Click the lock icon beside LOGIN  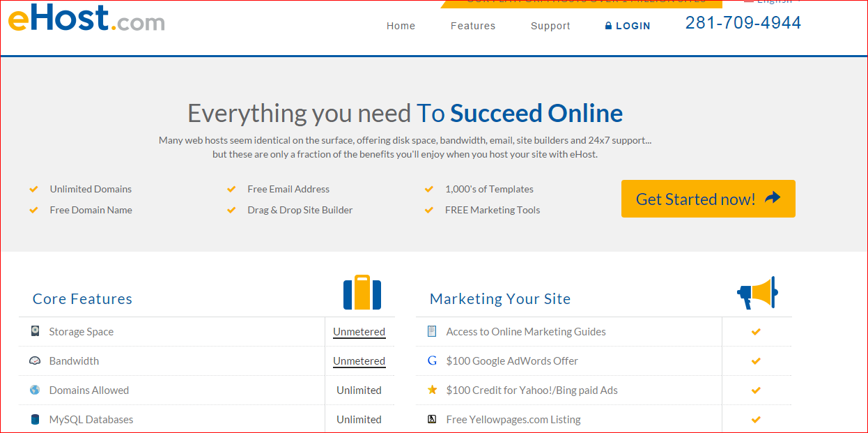(x=608, y=26)
